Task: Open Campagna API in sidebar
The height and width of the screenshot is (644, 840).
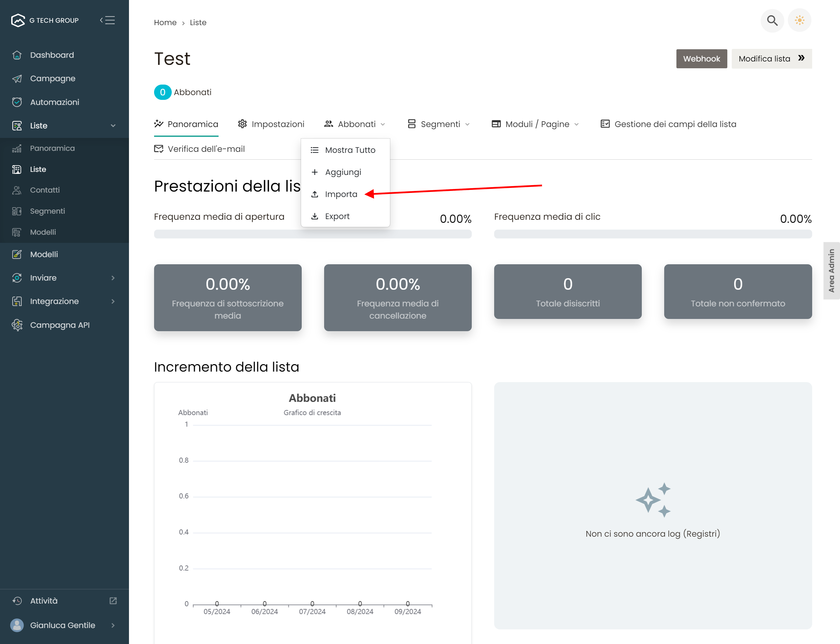Action: tap(59, 325)
